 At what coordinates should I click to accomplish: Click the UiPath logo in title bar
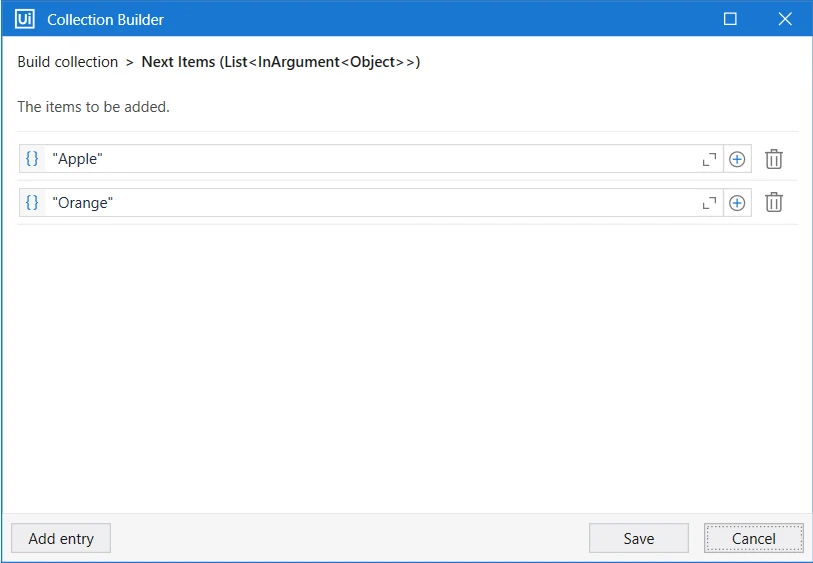point(25,19)
